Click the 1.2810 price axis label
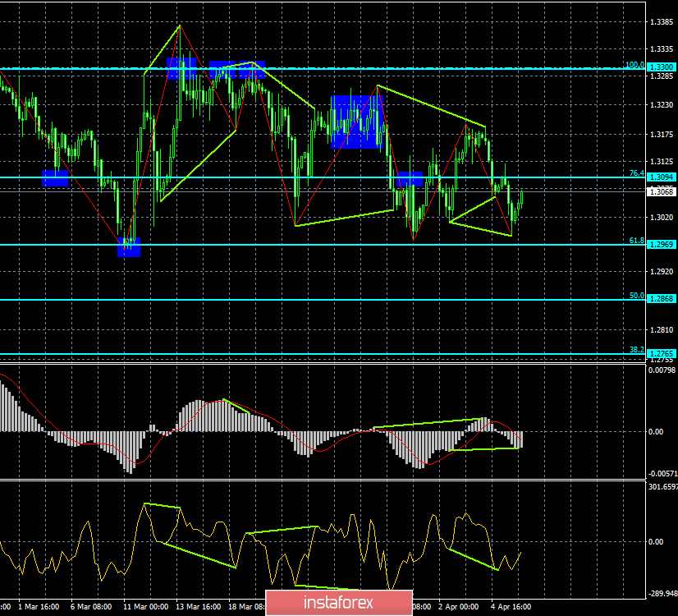The height and width of the screenshot is (616, 678). point(662,330)
